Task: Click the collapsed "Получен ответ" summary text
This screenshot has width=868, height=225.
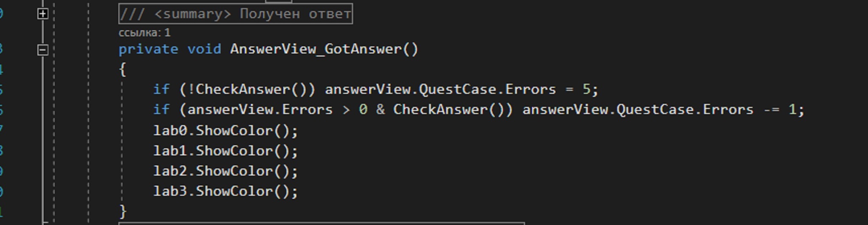Action: tap(295, 14)
